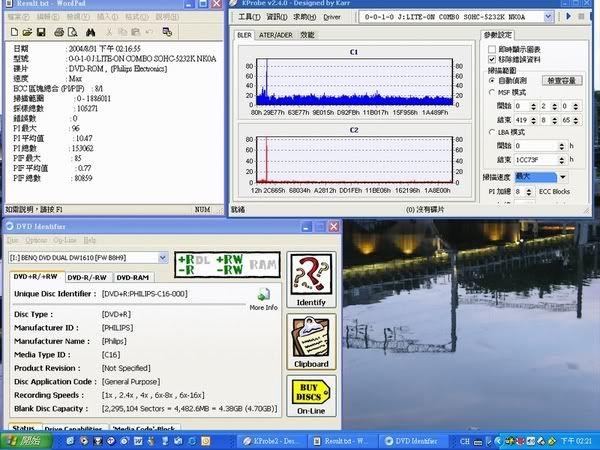Uncheck the 移除錯誤資料 checkbox

(490, 60)
